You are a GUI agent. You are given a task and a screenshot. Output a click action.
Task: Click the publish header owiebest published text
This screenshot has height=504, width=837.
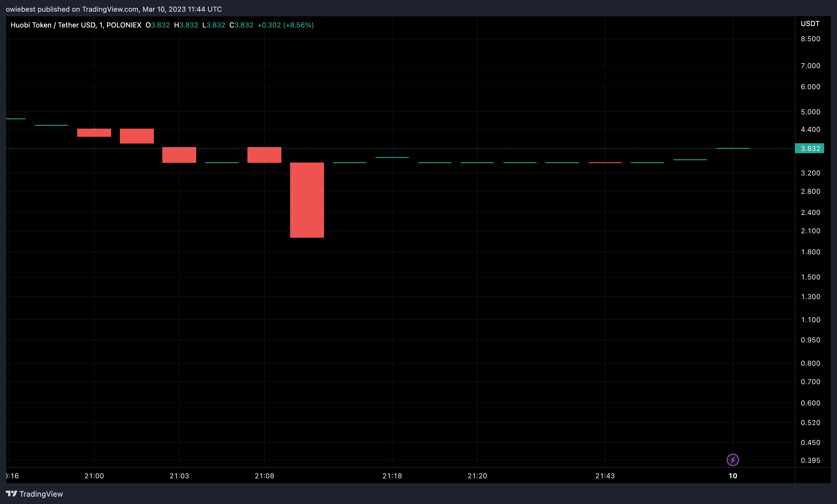point(114,9)
